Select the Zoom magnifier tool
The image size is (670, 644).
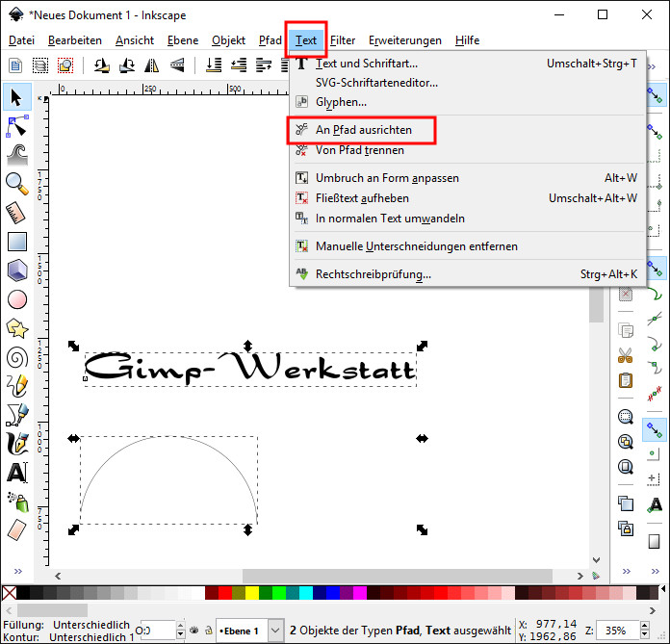pos(17,184)
